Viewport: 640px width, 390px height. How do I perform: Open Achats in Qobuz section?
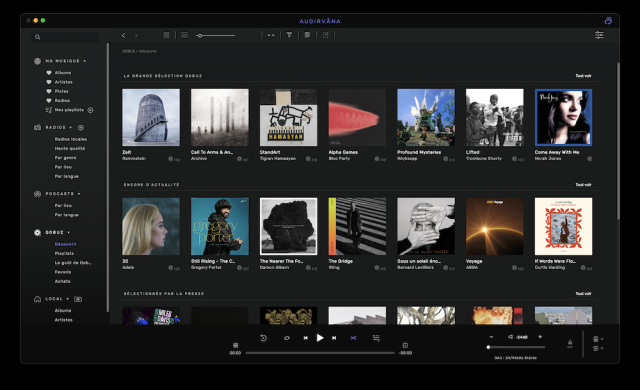pos(62,281)
